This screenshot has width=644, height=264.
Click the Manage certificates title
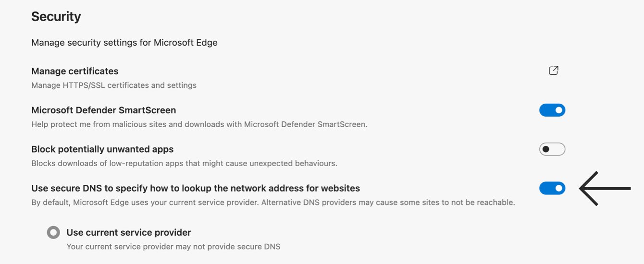(74, 71)
